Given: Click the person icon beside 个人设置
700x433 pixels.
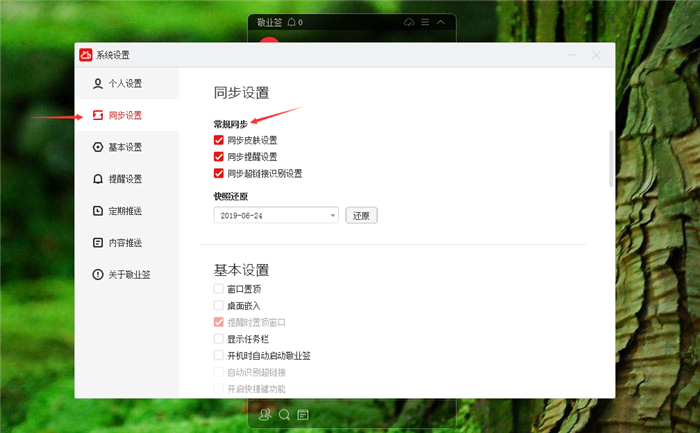Looking at the screenshot, I should (97, 83).
